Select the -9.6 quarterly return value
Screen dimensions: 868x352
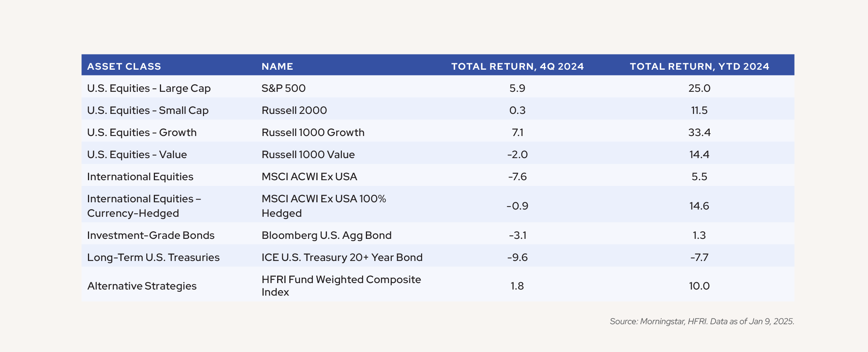[x=517, y=258]
